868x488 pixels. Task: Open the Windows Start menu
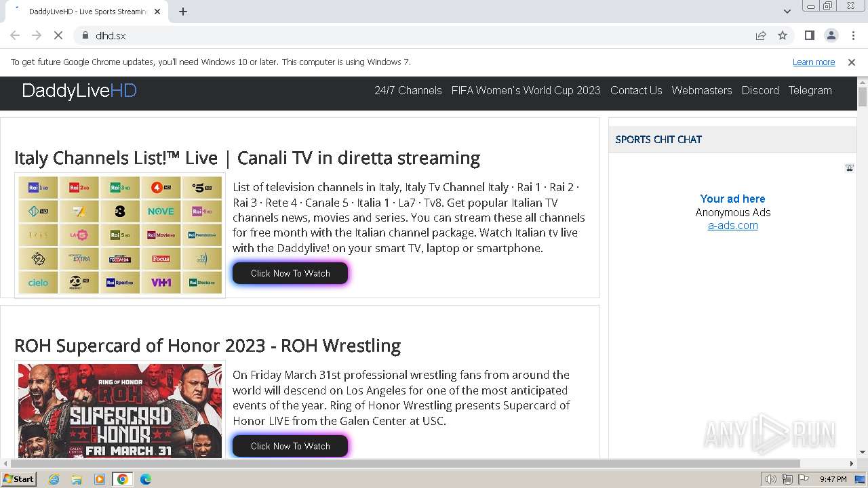[18, 479]
